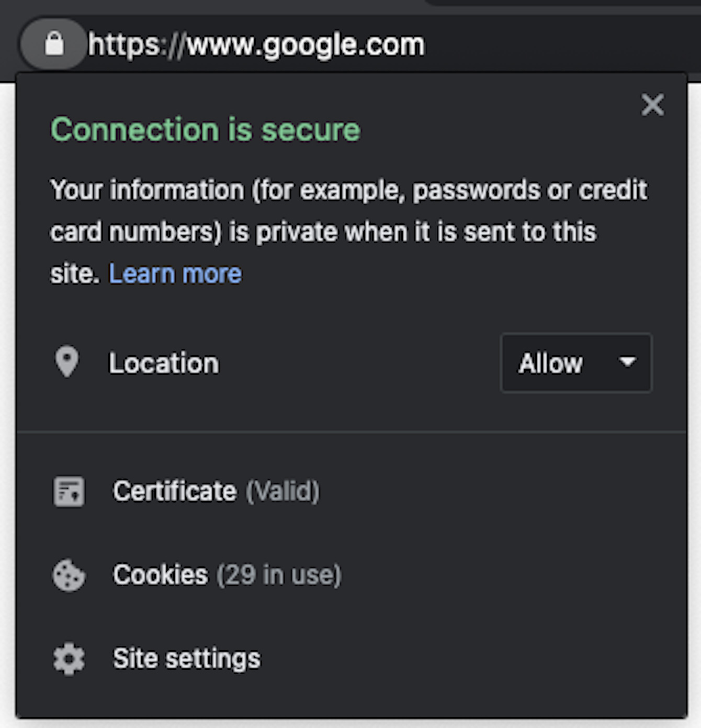This screenshot has height=728, width=701.
Task: Click the www.google.com domain in address bar
Action: tap(306, 45)
